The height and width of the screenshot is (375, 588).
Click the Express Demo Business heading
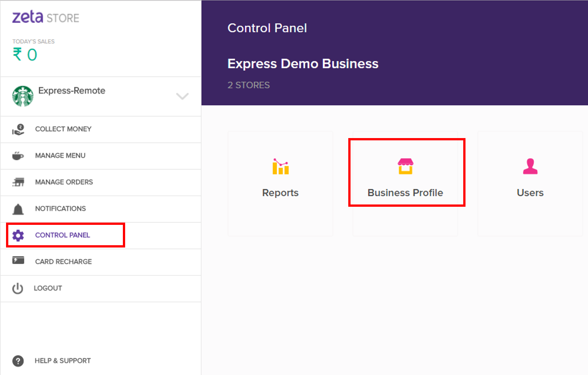click(x=303, y=64)
